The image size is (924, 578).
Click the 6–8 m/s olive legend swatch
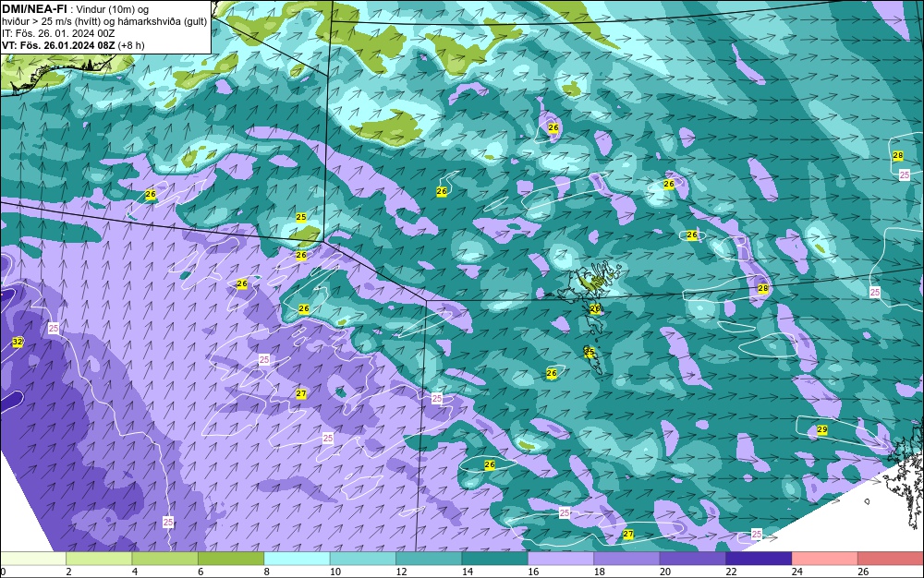(231, 559)
